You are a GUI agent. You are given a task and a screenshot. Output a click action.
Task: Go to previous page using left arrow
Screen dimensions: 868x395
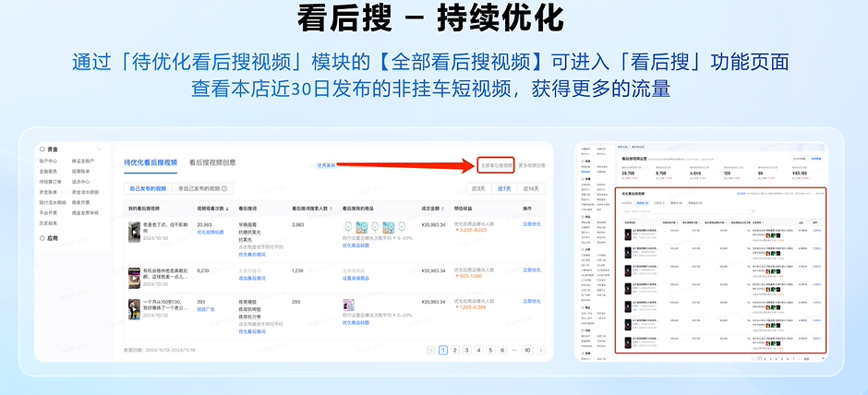click(431, 351)
